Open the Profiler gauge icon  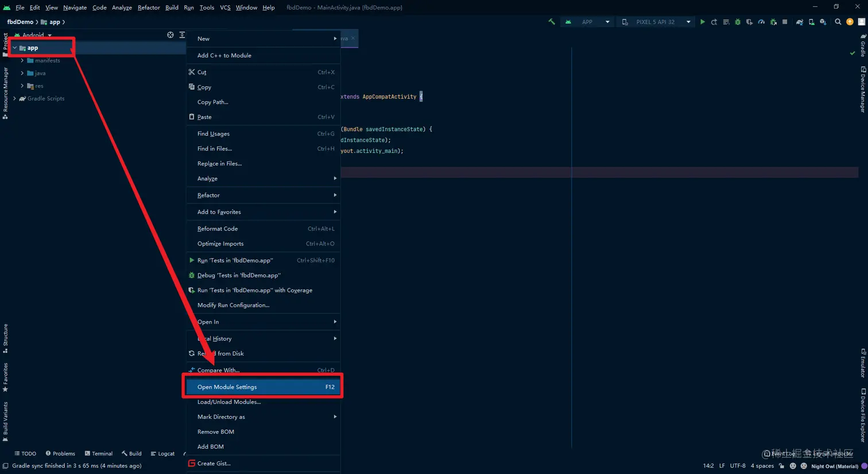(x=761, y=22)
